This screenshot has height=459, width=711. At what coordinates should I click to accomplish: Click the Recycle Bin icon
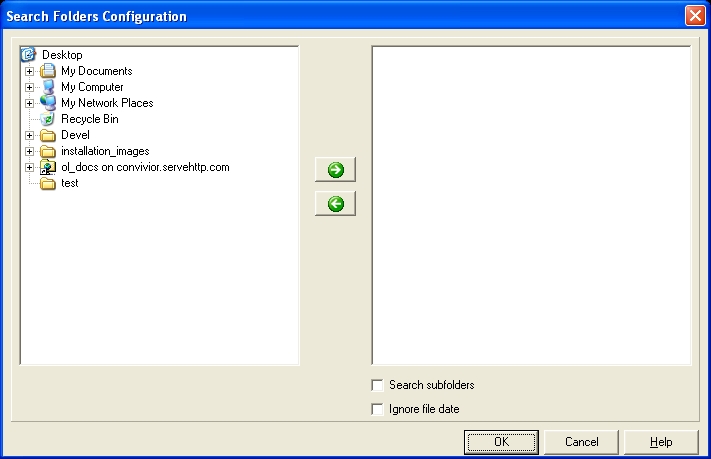48,119
